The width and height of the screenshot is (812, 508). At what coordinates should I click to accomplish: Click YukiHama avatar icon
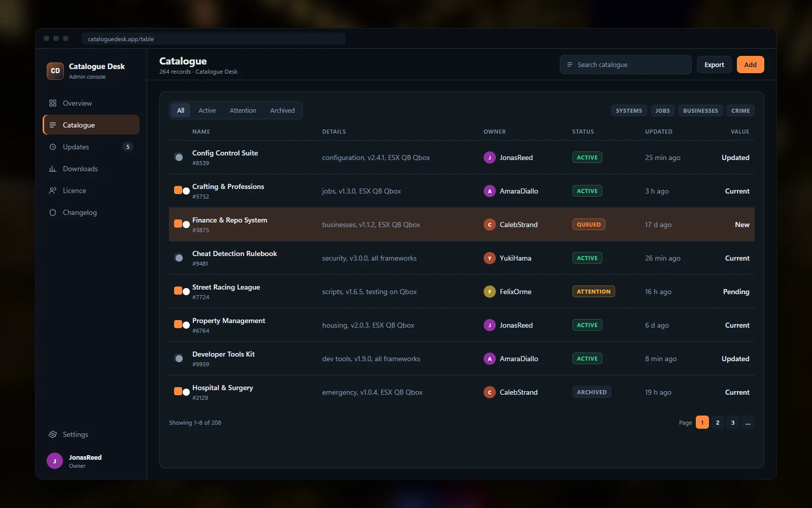490,258
